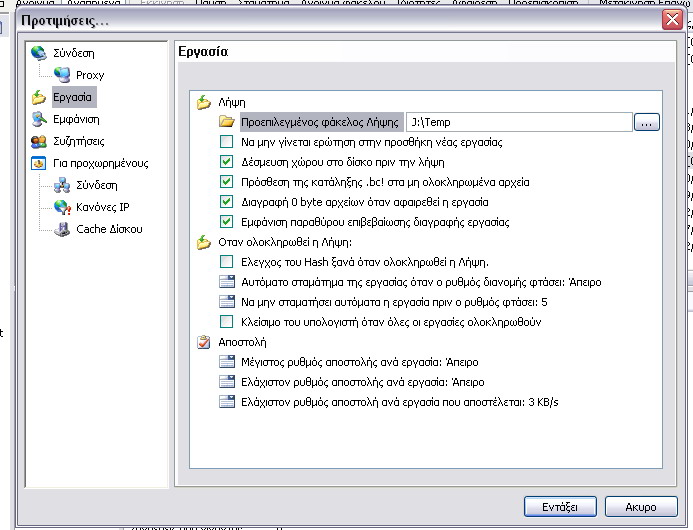This screenshot has width=693, height=530.
Task: Click the icon beside Μέγιστος ρυθμός αποστολής
Action: [227, 362]
